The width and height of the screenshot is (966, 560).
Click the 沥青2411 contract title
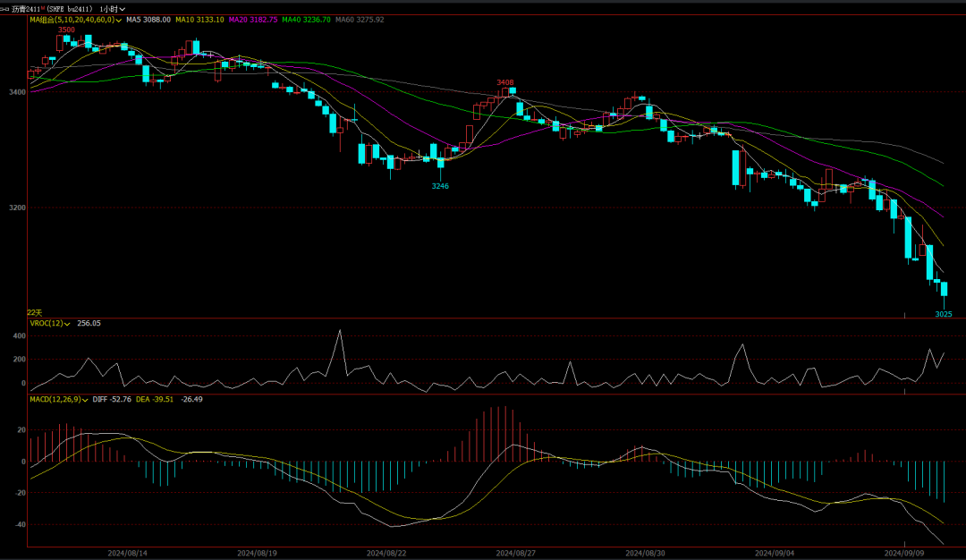coord(27,9)
